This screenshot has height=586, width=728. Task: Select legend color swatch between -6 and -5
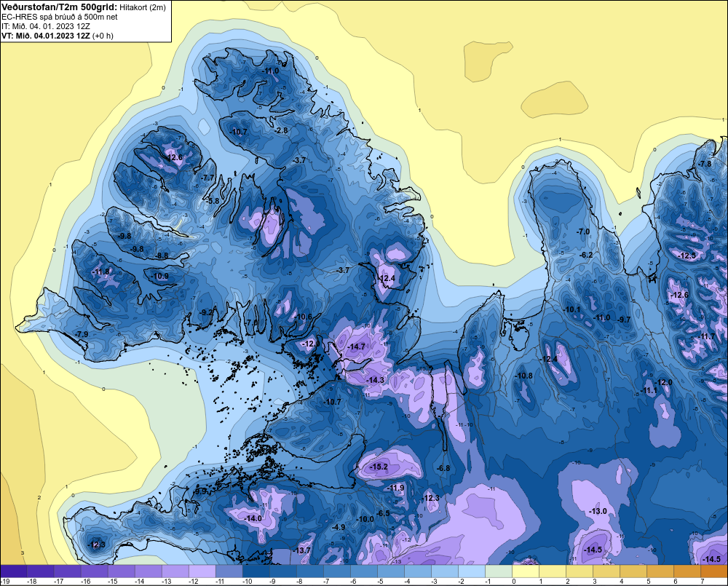pos(363,571)
